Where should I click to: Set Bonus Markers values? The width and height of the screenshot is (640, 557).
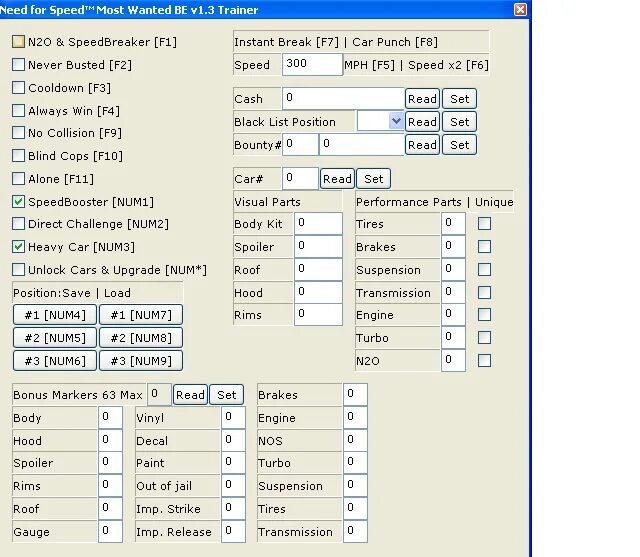pos(227,395)
